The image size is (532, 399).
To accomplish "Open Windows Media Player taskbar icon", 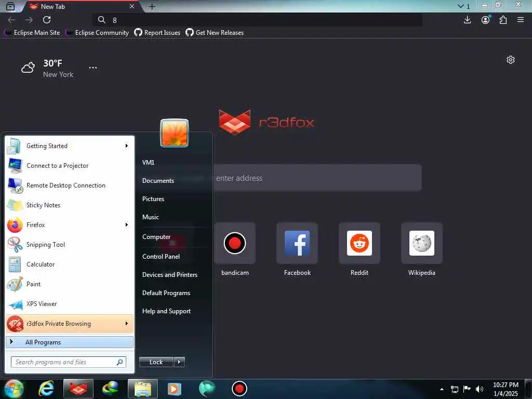I will (x=175, y=389).
